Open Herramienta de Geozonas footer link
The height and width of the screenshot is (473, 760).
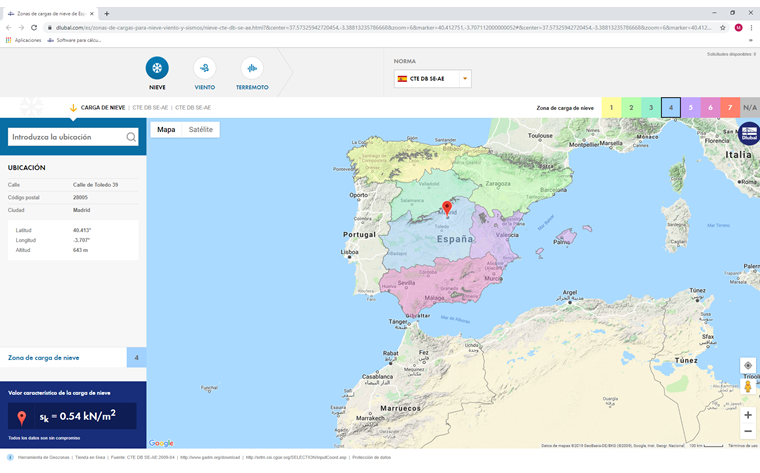click(44, 457)
